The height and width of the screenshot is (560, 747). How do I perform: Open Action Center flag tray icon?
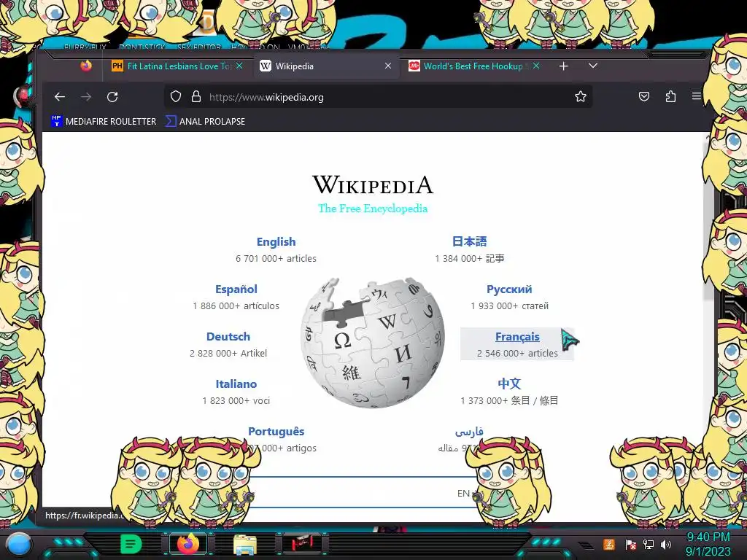[x=631, y=544]
